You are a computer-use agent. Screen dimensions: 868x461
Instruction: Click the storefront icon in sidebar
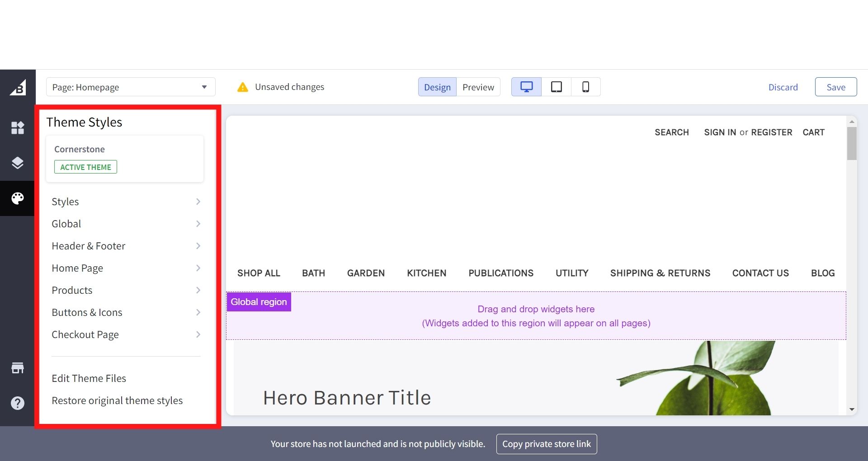pyautogui.click(x=18, y=368)
